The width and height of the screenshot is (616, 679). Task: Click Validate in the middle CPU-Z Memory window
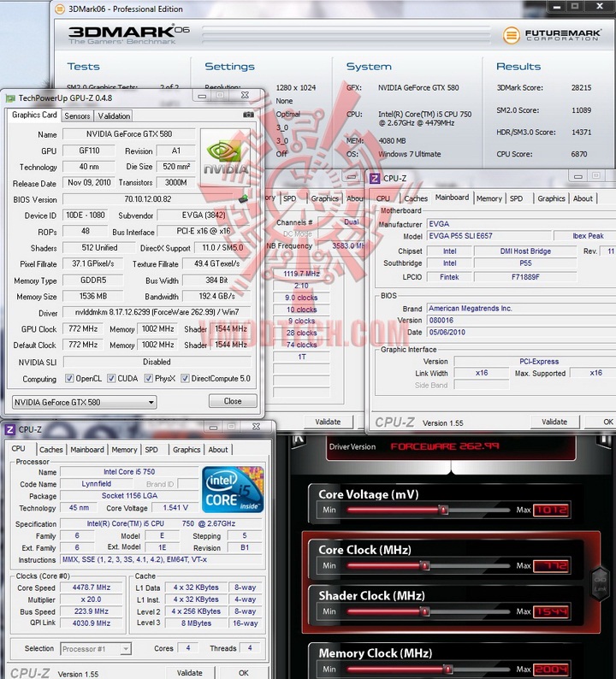pos(328,422)
